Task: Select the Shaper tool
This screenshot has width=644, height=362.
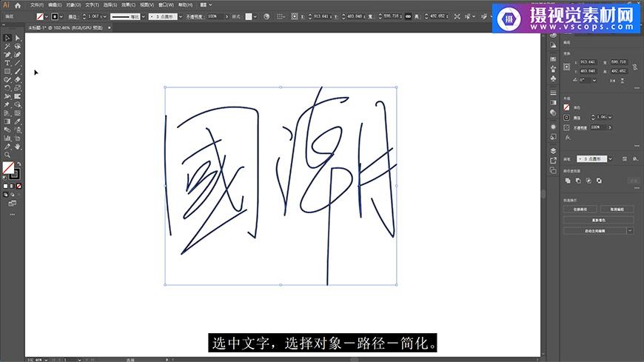Action: point(7,80)
